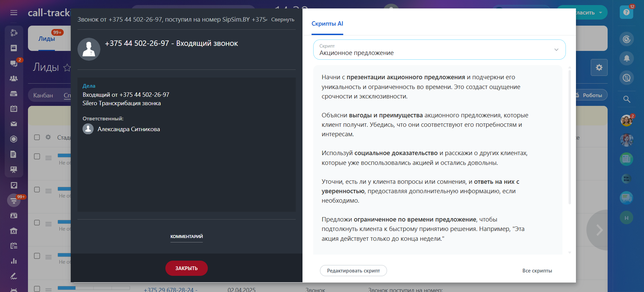
Task: Open the mail icon in left sidebar
Action: tap(14, 124)
